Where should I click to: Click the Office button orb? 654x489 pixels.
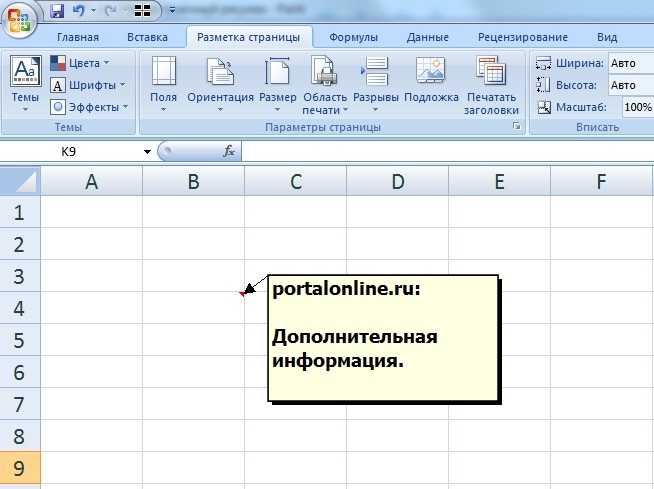18,19
